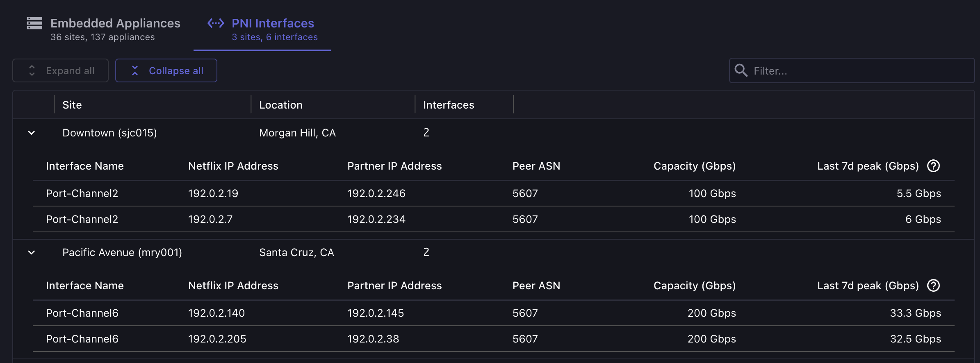Click 100 Gbps capacity in 192.0.2.7 row
980x363 pixels.
pyautogui.click(x=712, y=219)
